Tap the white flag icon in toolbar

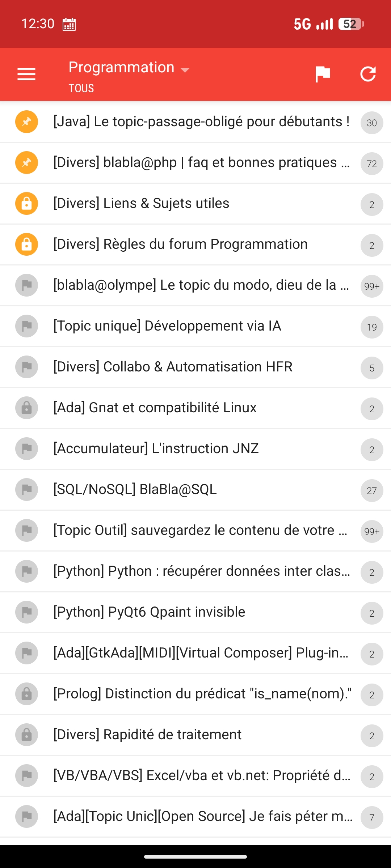[322, 74]
